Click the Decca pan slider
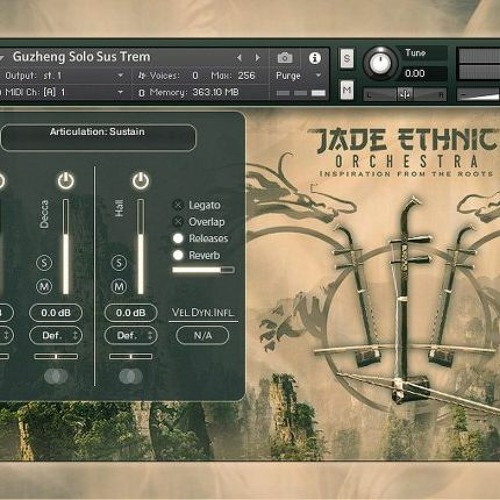 [x=56, y=356]
